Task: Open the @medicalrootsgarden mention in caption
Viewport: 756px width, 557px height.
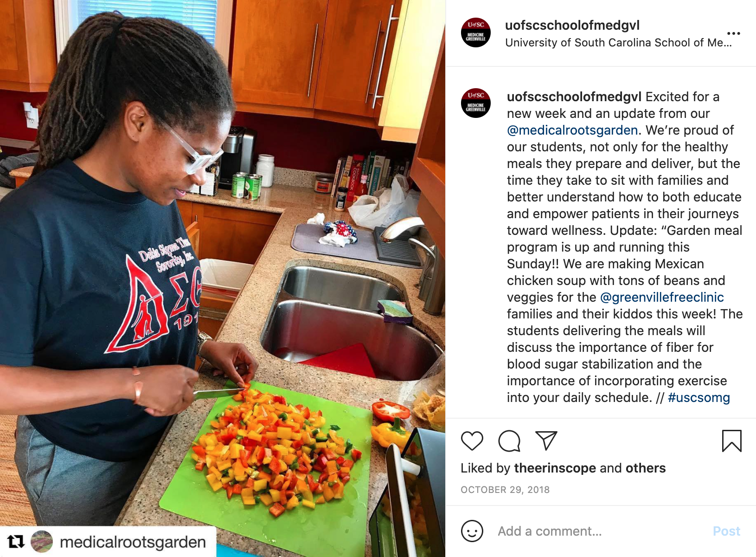Action: 572,130
